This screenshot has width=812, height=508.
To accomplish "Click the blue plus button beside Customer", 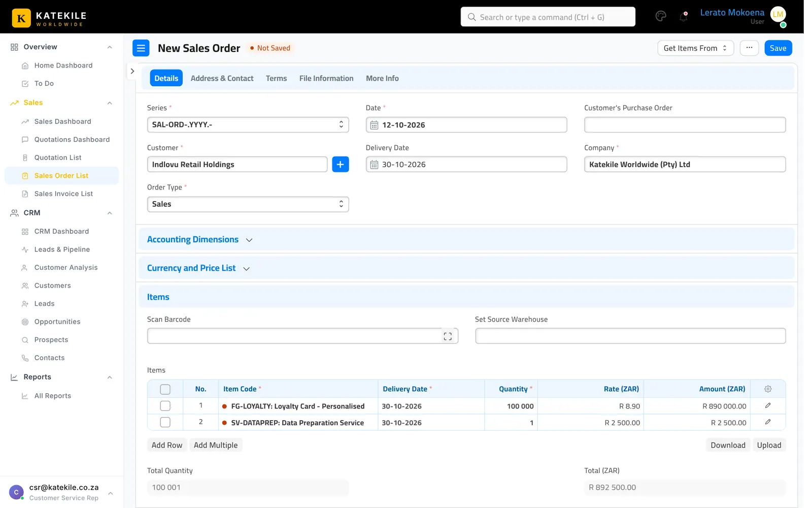I will click(x=341, y=165).
